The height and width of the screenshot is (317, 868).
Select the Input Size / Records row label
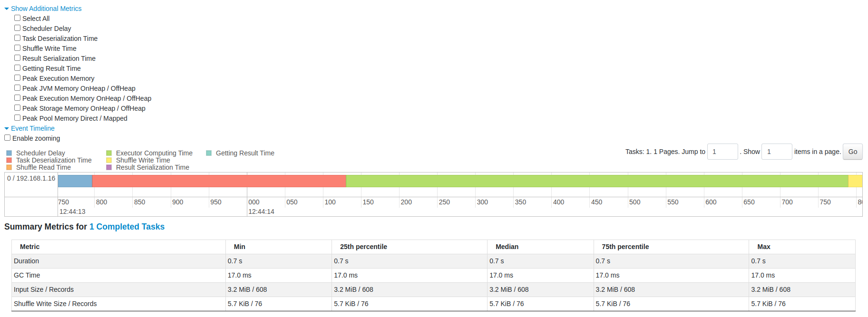pos(44,289)
